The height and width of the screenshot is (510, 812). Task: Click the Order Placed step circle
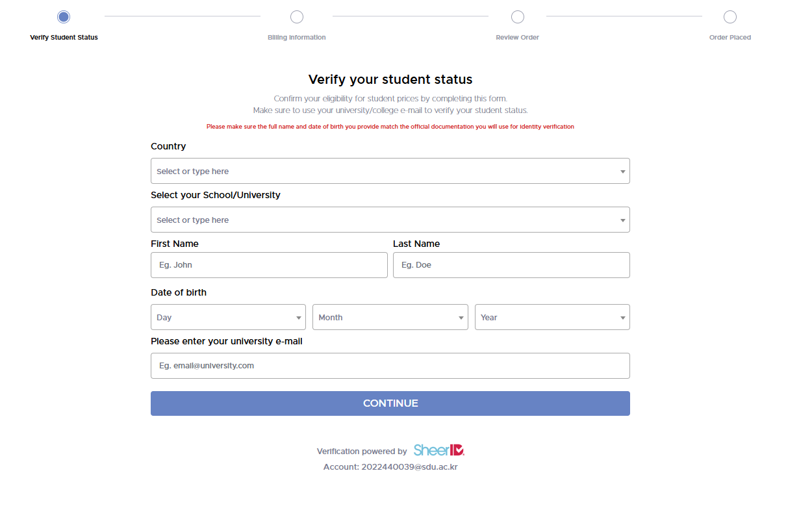point(730,17)
